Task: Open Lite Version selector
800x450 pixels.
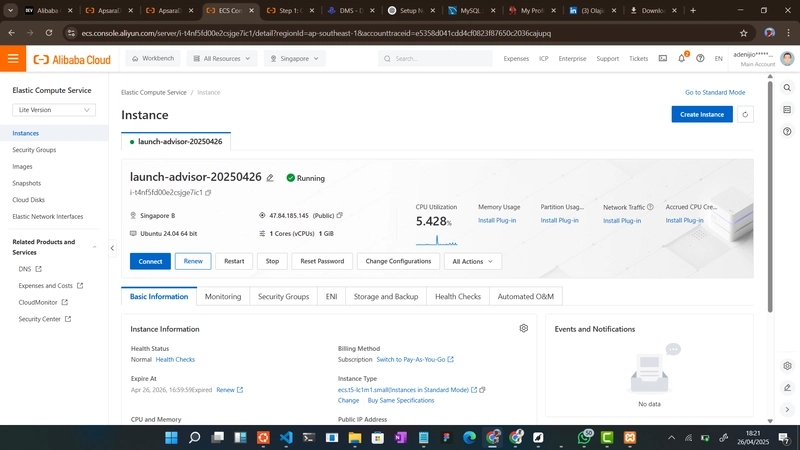Action: pos(54,110)
